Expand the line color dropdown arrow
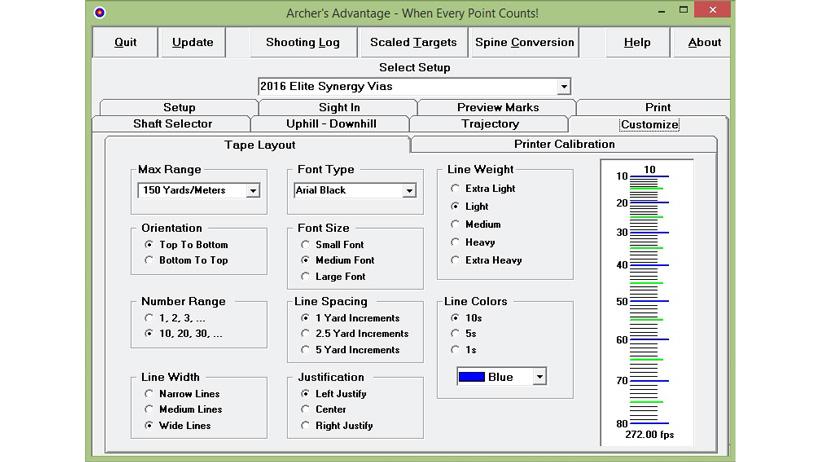Screen dimensions: 820x462 539,377
